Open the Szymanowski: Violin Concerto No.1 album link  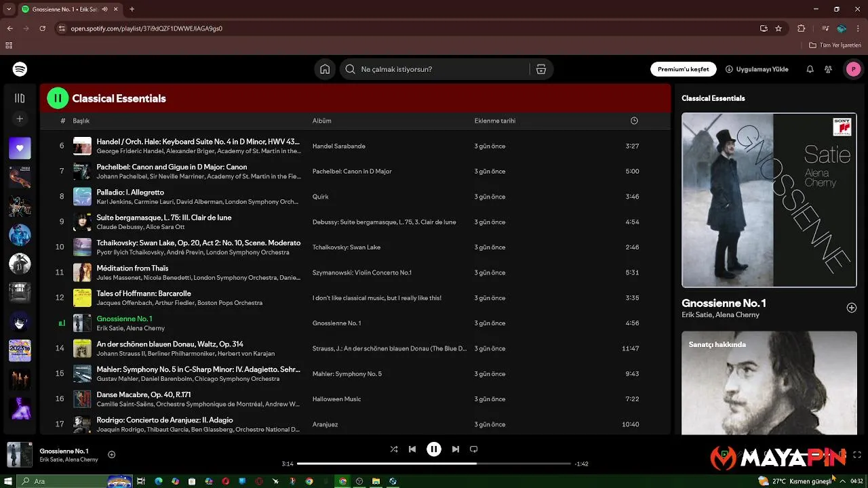[x=362, y=272]
